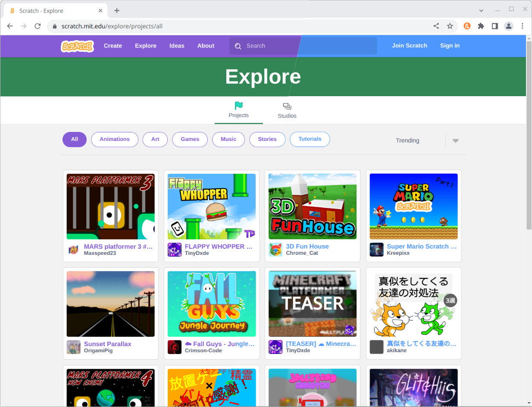Select the All category filter
This screenshot has width=532, height=407.
coord(75,139)
